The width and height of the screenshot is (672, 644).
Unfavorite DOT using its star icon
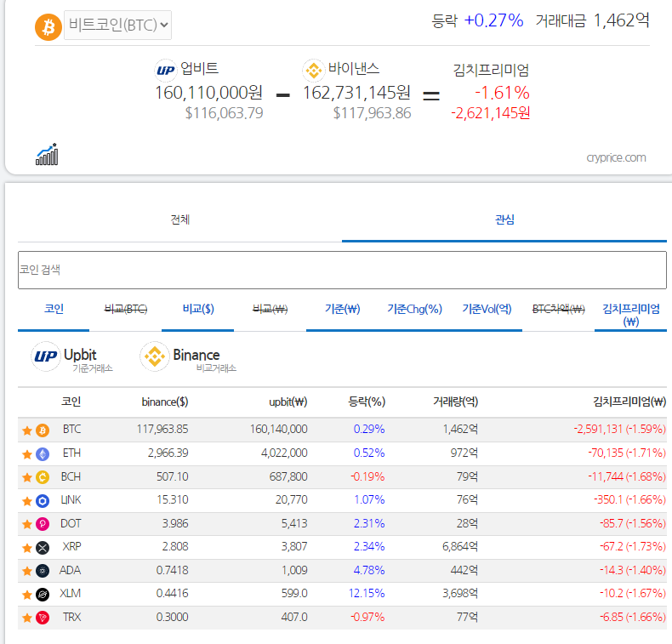[27, 524]
